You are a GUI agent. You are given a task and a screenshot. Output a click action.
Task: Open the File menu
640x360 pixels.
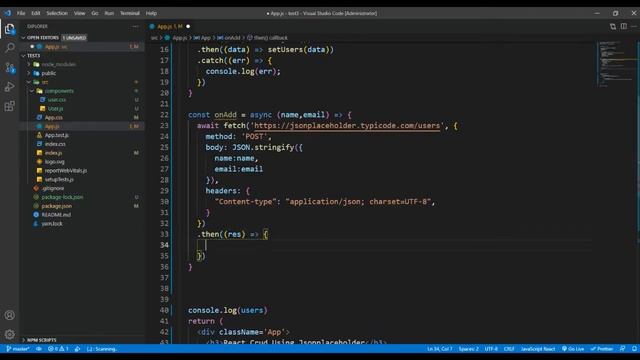[21, 13]
